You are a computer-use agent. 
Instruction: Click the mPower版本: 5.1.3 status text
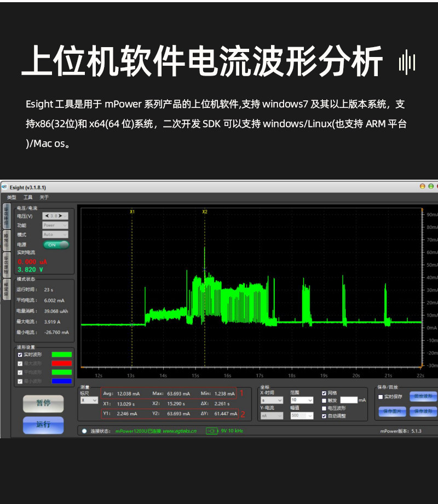[401, 431]
